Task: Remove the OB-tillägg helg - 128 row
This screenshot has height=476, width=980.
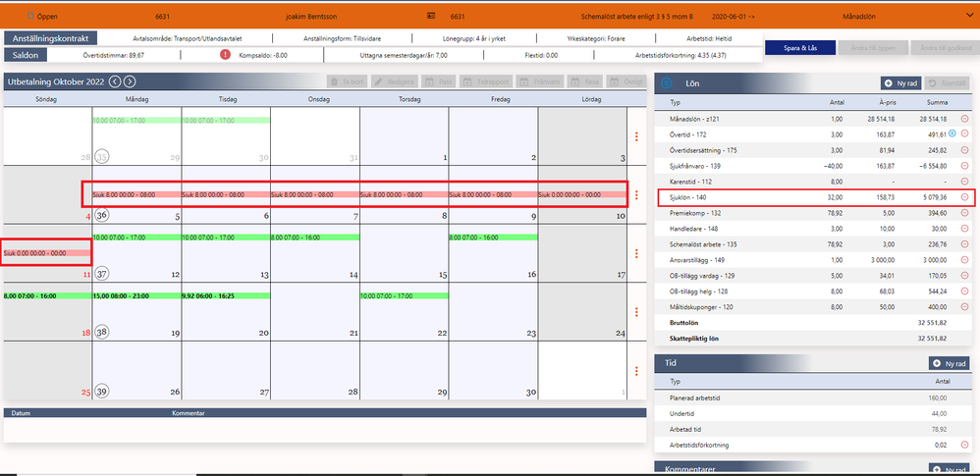Action: tap(964, 291)
